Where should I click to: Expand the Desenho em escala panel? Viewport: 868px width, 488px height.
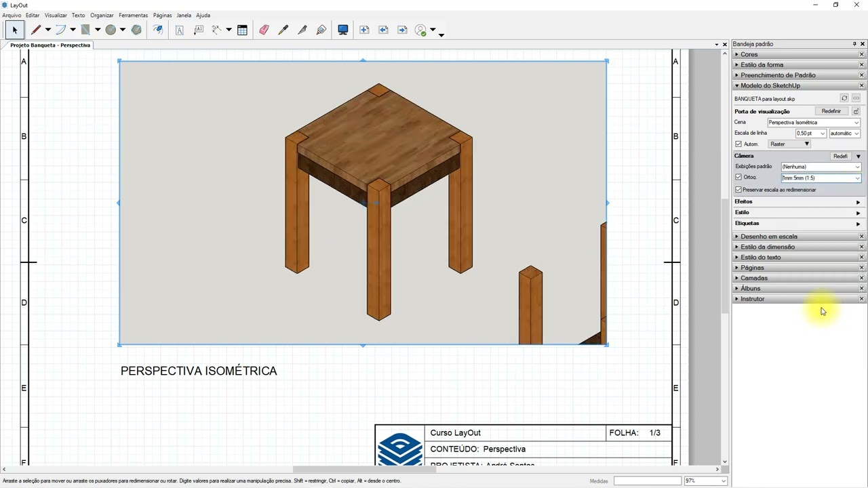click(x=769, y=237)
